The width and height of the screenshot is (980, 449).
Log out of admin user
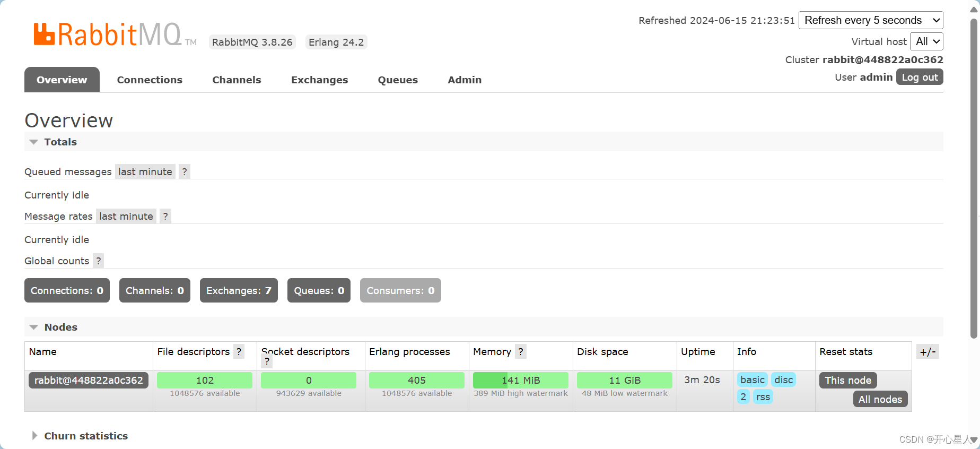pos(920,77)
